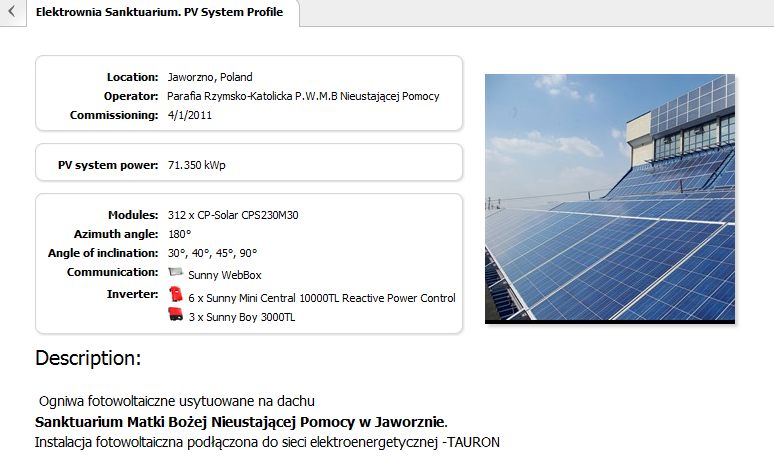Open the solar panel photo thumbnail
This screenshot has height=461, width=774.
(610, 198)
